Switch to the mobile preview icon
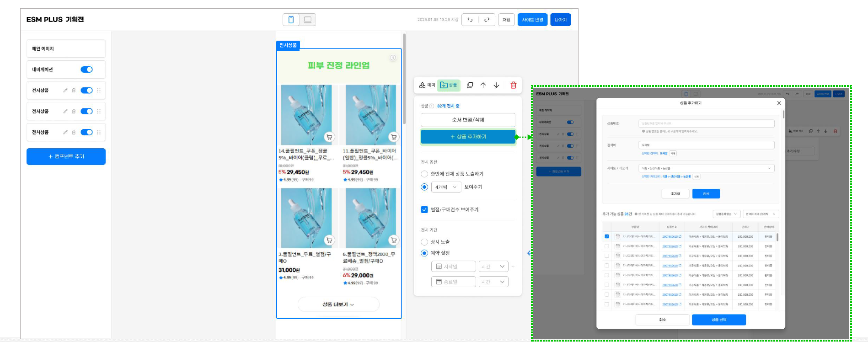Screen dimensions: 868x342 (291, 20)
